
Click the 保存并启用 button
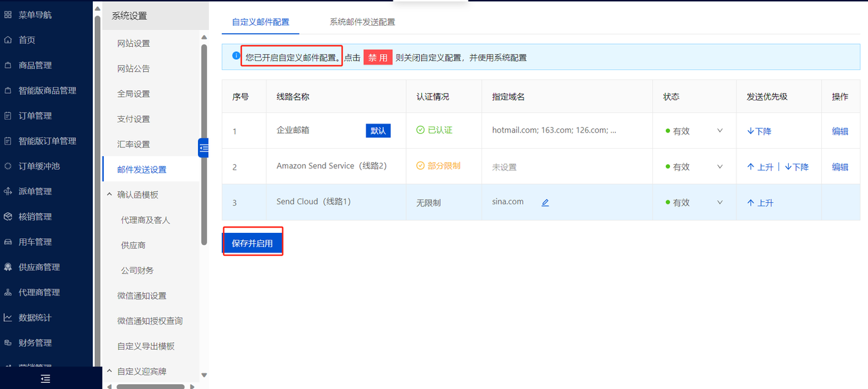[x=252, y=243]
